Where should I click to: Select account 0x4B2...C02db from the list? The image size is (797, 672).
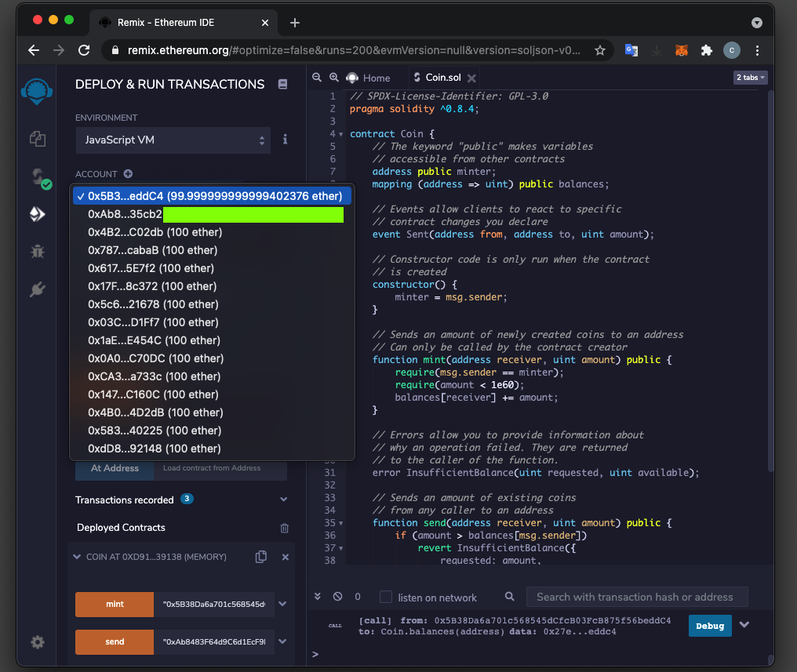(155, 232)
